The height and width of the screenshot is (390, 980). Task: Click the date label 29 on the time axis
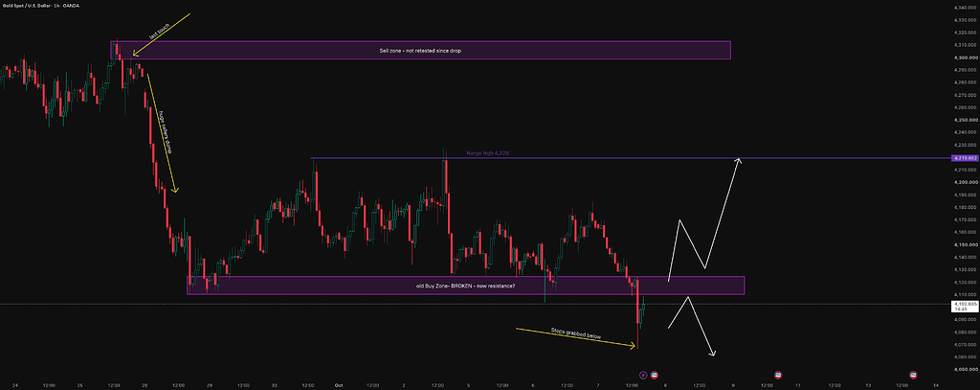(x=211, y=385)
